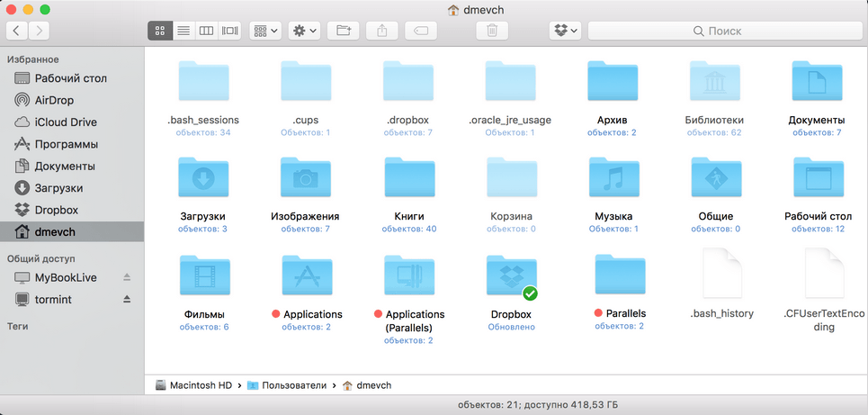This screenshot has height=415, width=868.
Task: Click the trash delete toolbar icon
Action: [491, 31]
